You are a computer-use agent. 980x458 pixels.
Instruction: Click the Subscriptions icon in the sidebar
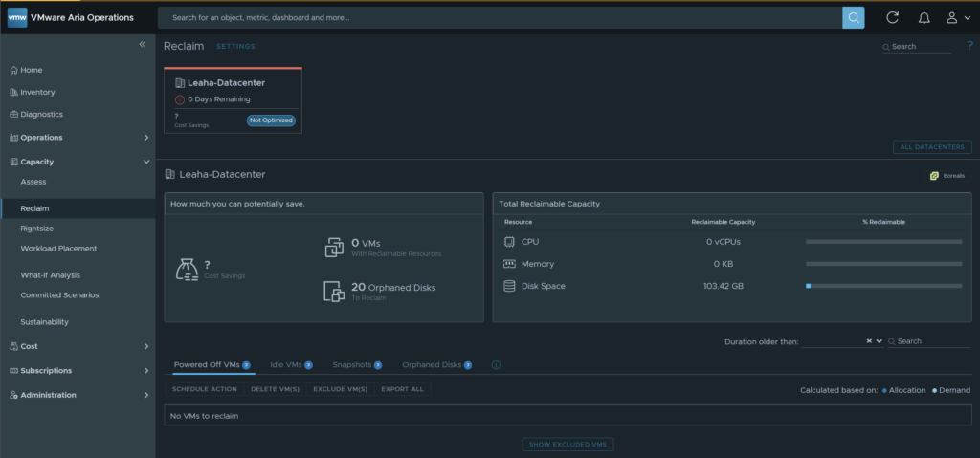pyautogui.click(x=13, y=371)
